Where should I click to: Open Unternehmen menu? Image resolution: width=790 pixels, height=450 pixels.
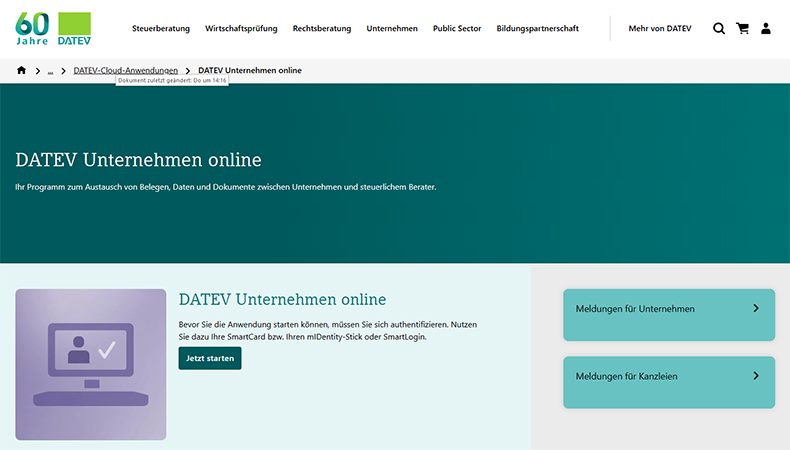pyautogui.click(x=392, y=29)
